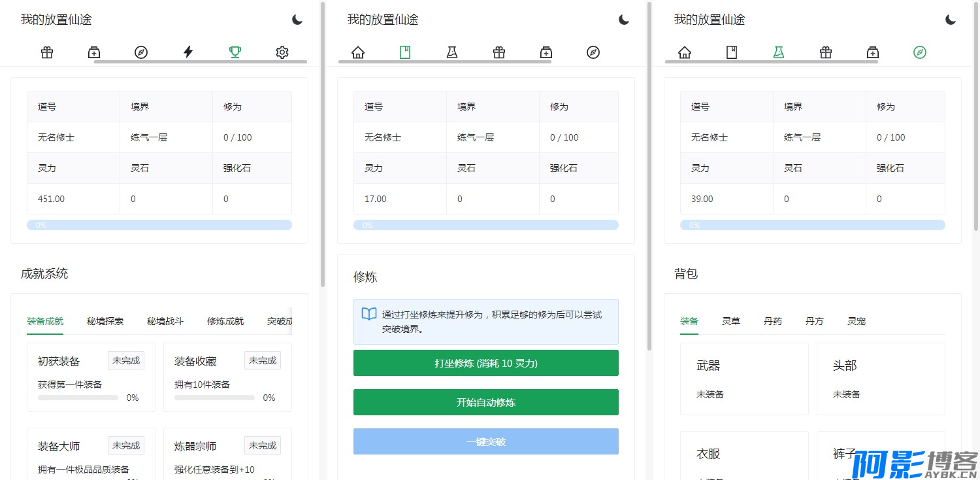The width and height of the screenshot is (980, 480).
Task: Open the trophy achievements icon
Action: tap(235, 52)
